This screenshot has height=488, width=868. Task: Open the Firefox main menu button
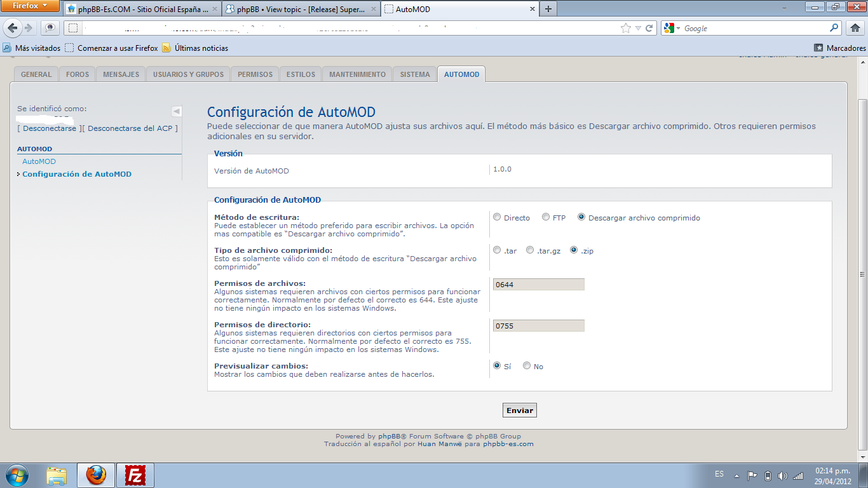(31, 6)
